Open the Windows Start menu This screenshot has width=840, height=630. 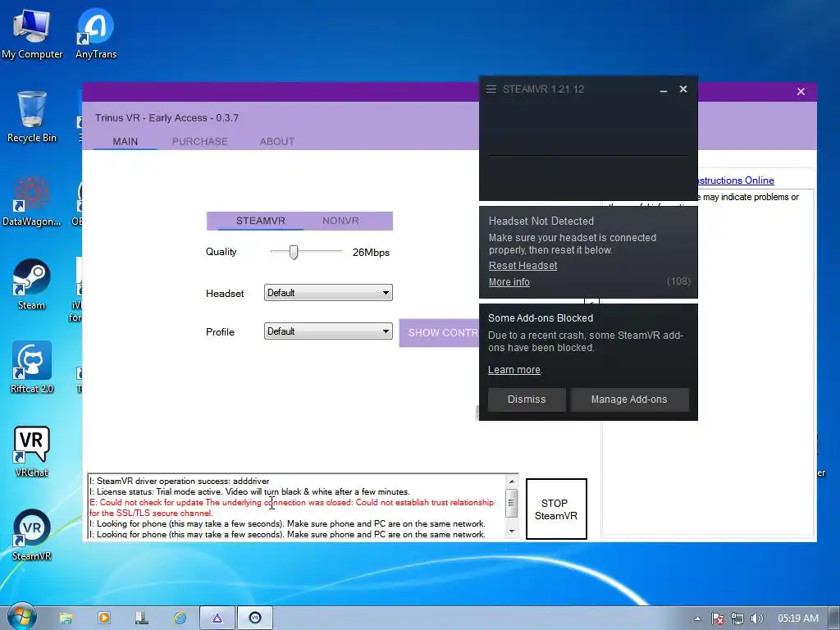pyautogui.click(x=21, y=617)
